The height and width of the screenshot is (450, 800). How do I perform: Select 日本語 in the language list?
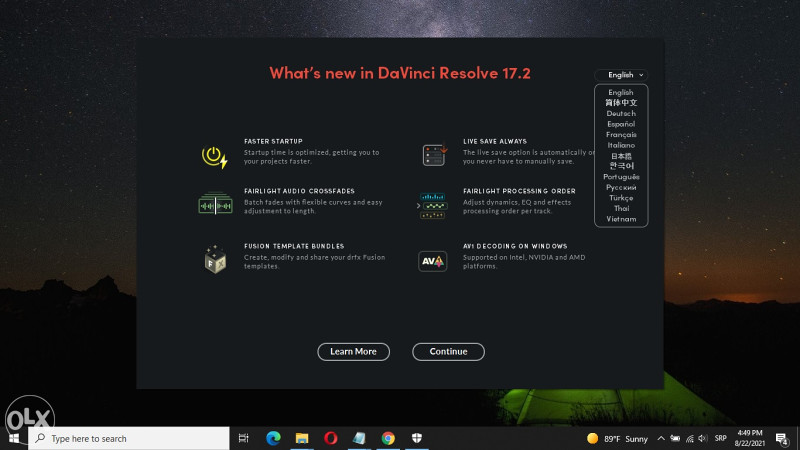[621, 156]
